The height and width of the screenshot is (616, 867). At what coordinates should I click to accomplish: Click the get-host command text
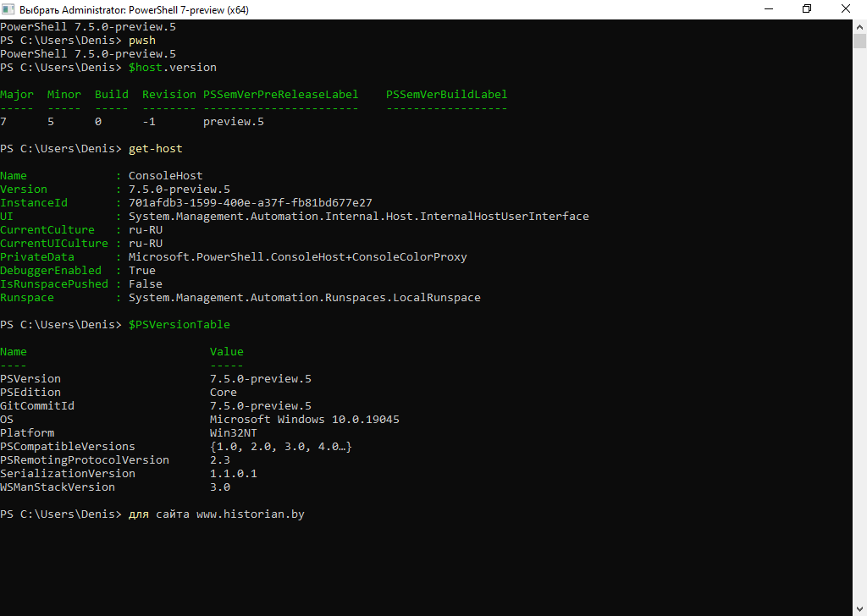(x=155, y=149)
